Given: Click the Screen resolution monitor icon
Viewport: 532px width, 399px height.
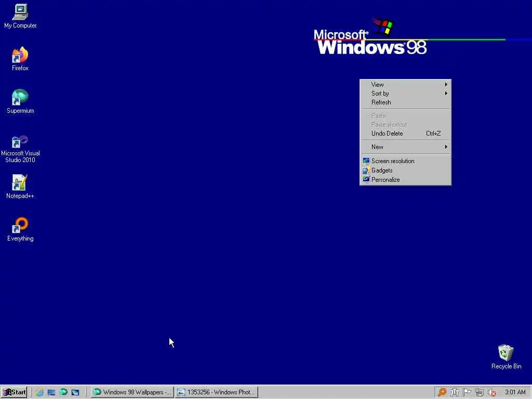Looking at the screenshot, I should click(x=366, y=161).
